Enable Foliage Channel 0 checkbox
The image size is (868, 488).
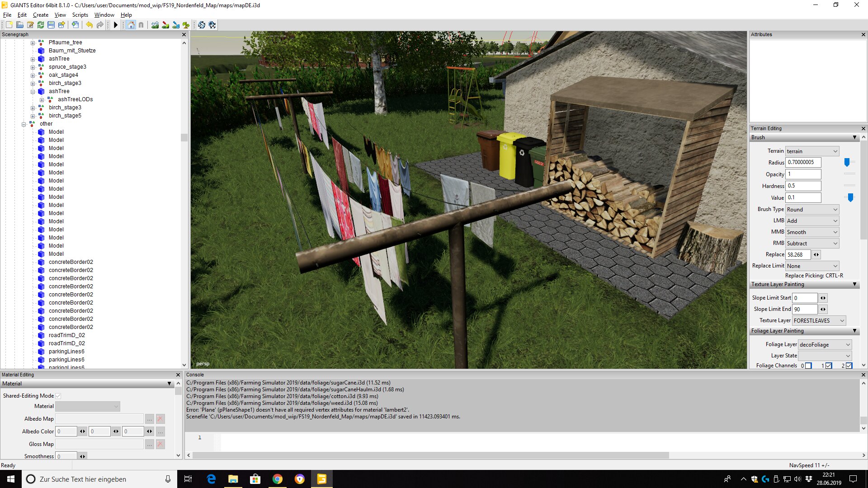[808, 366]
